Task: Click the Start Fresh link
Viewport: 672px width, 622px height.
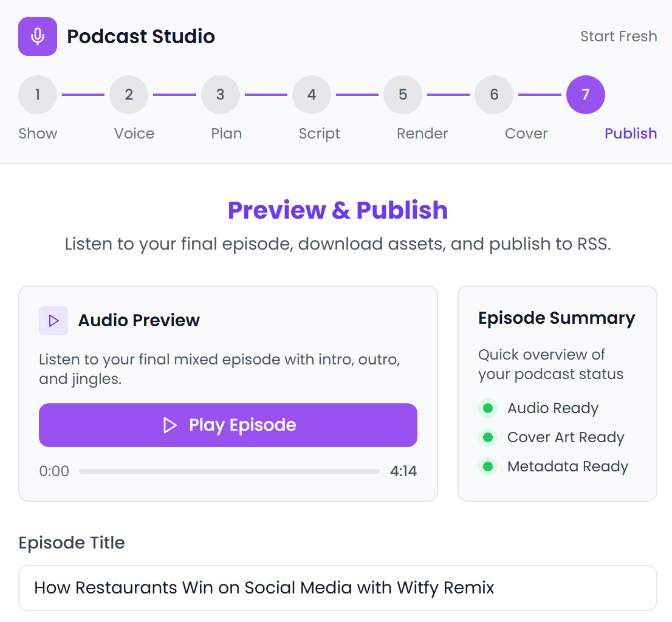Action: point(619,36)
